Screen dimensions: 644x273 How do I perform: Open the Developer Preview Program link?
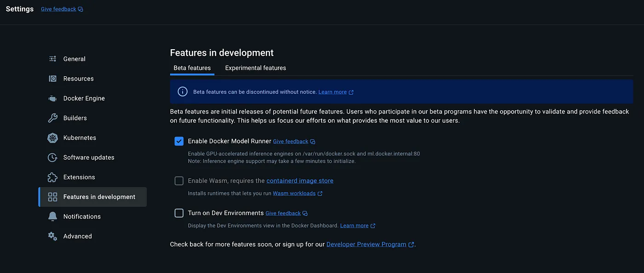[366, 245]
